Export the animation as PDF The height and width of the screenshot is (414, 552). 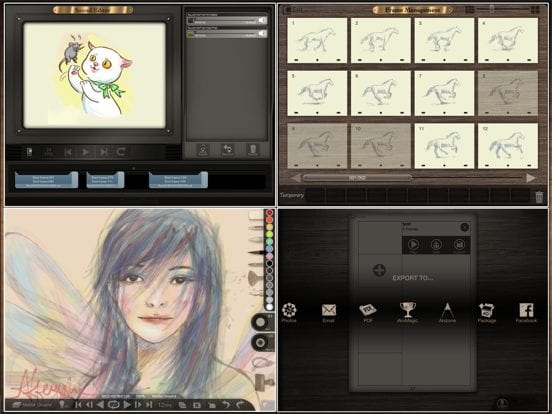click(368, 313)
